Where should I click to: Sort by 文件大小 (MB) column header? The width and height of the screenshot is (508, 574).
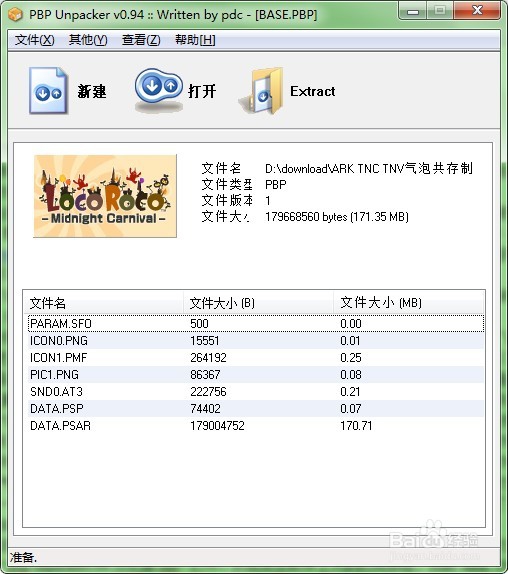[x=408, y=302]
